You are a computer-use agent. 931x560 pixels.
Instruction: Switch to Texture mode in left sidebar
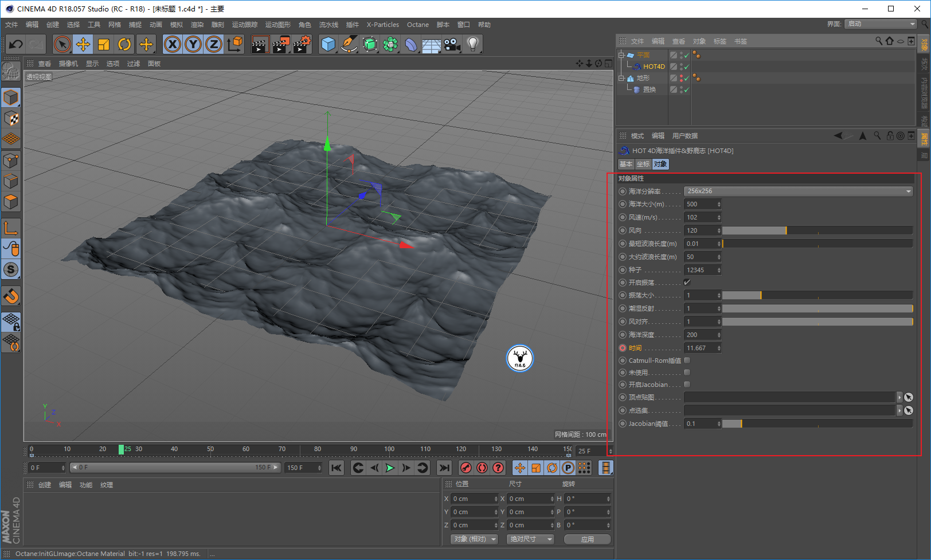[x=11, y=119]
